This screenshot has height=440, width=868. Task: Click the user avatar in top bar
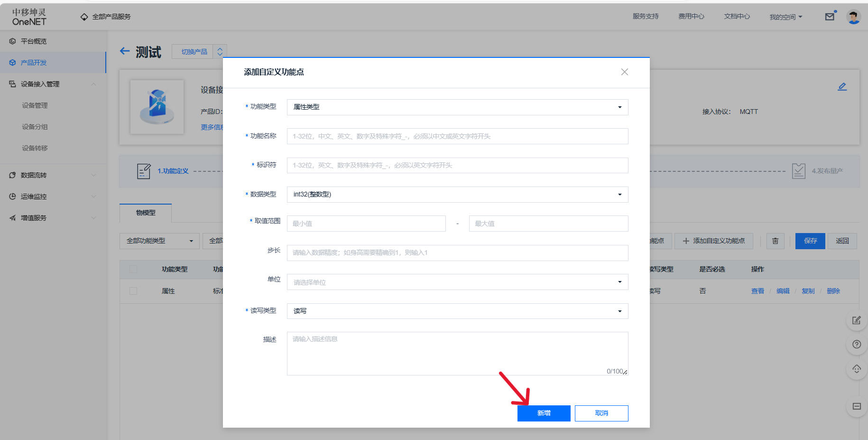pyautogui.click(x=853, y=16)
